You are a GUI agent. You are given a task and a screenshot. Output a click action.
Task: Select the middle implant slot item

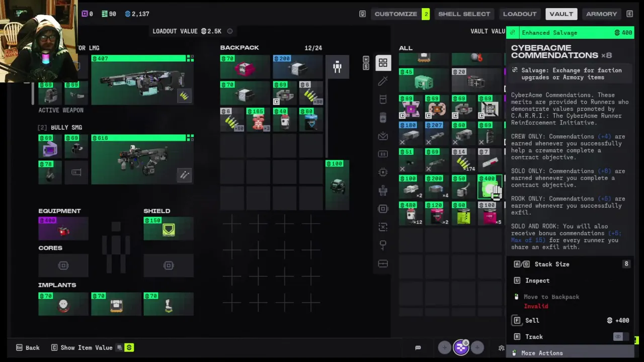pyautogui.click(x=116, y=304)
